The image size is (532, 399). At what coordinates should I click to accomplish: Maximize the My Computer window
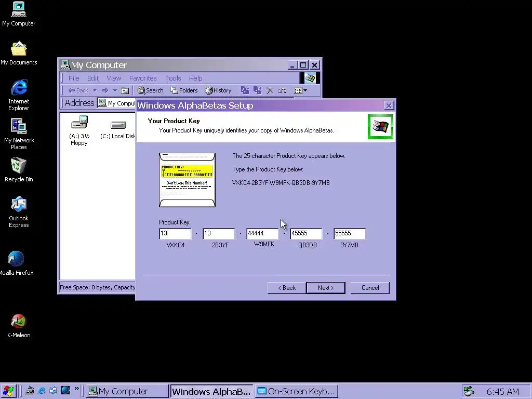[x=303, y=65]
